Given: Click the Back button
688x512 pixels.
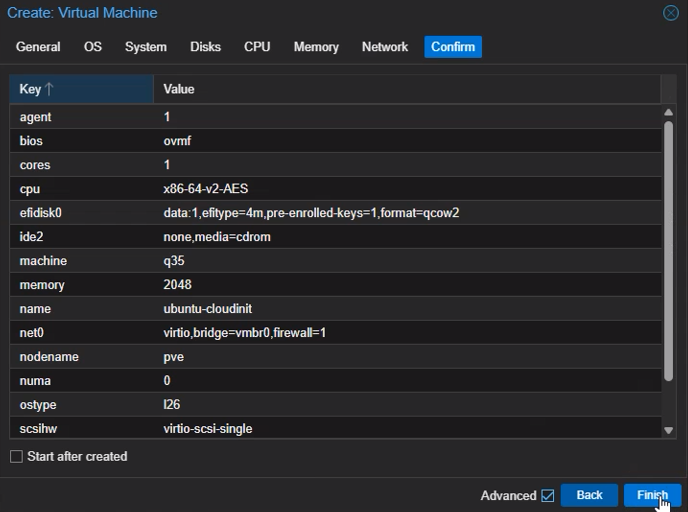Looking at the screenshot, I should pyautogui.click(x=589, y=495).
